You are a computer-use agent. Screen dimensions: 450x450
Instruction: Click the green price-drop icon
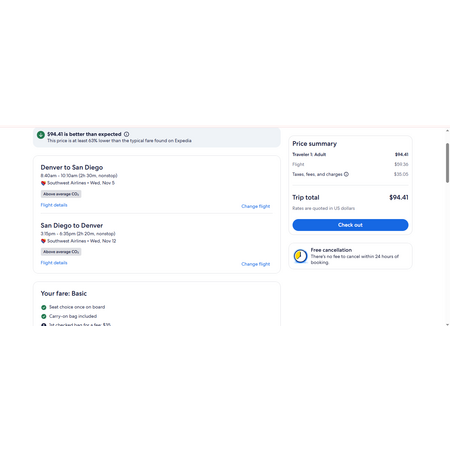(x=41, y=135)
